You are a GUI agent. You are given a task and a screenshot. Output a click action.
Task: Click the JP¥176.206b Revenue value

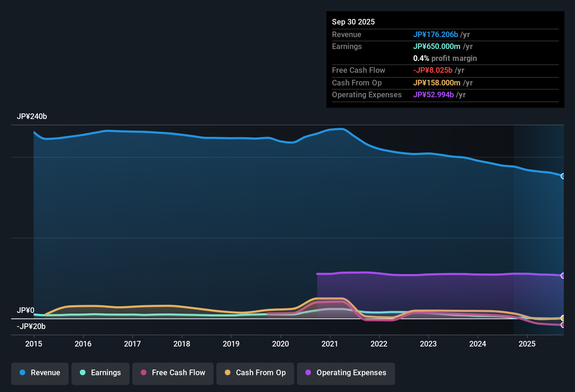[436, 35]
